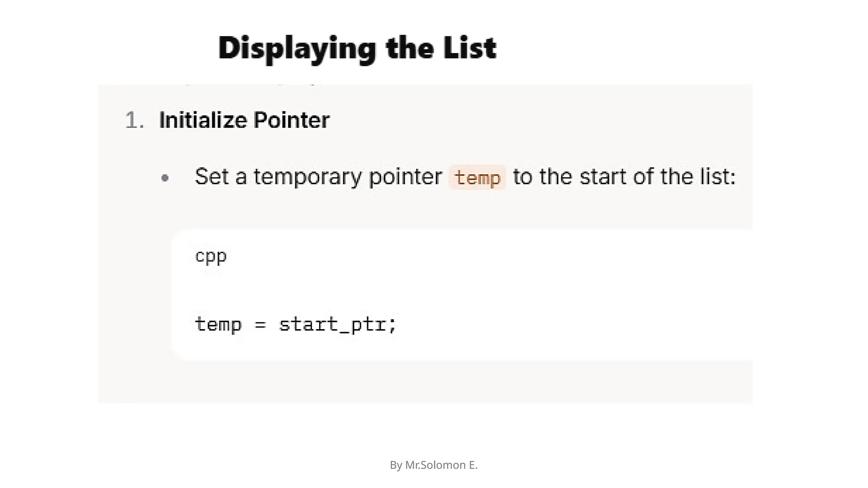Click the word Initialize in the heading
The image size is (868, 488).
click(x=203, y=120)
